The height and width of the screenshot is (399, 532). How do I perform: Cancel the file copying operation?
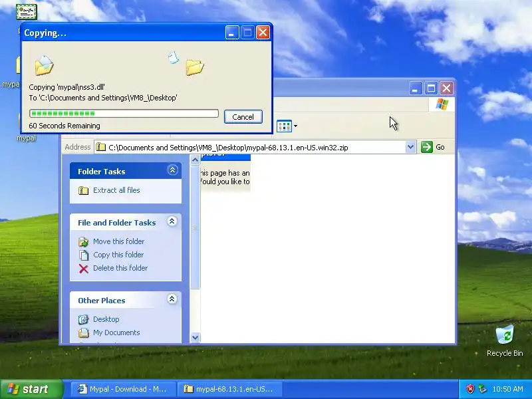click(x=243, y=117)
